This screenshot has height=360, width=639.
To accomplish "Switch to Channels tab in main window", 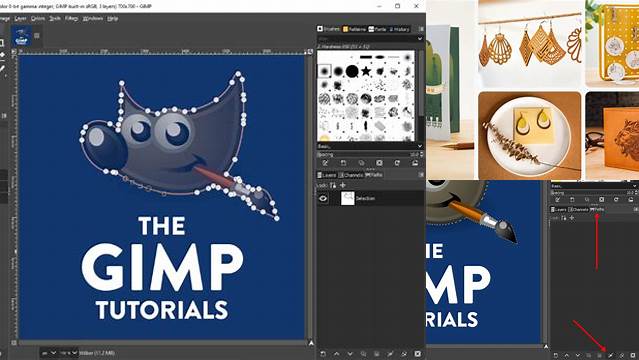I will [351, 175].
